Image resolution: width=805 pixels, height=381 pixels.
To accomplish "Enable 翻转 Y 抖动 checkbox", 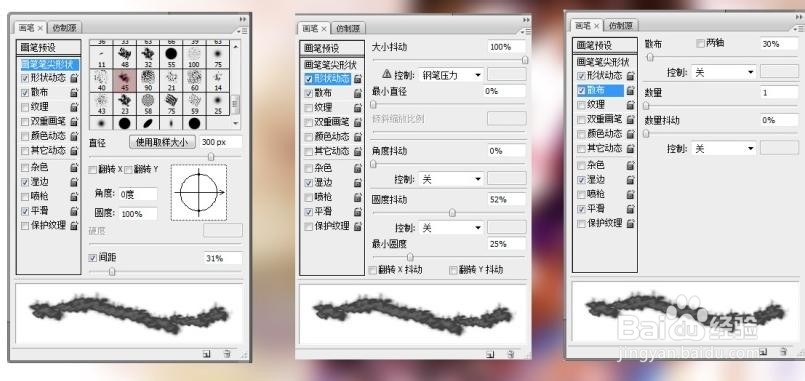I will 453,270.
